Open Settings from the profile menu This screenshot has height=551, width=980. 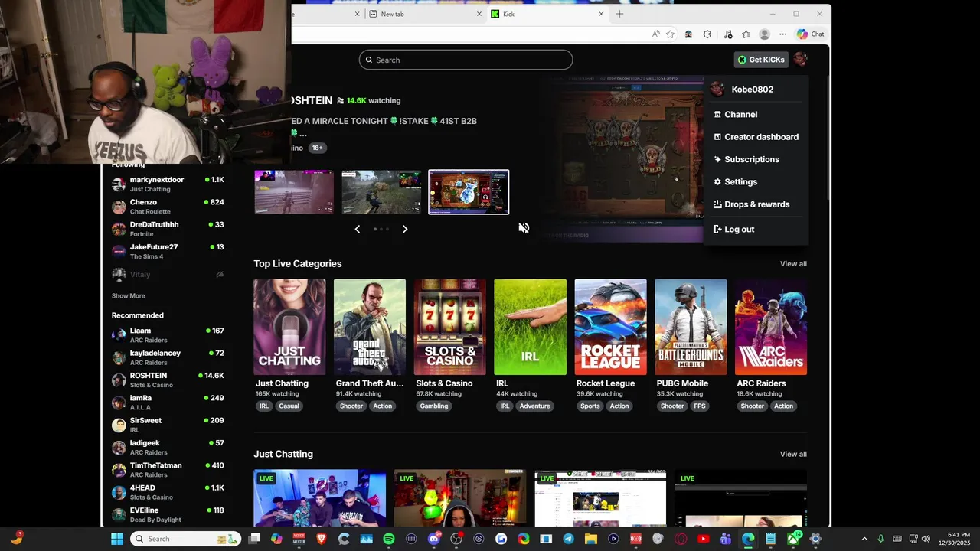pyautogui.click(x=756, y=182)
